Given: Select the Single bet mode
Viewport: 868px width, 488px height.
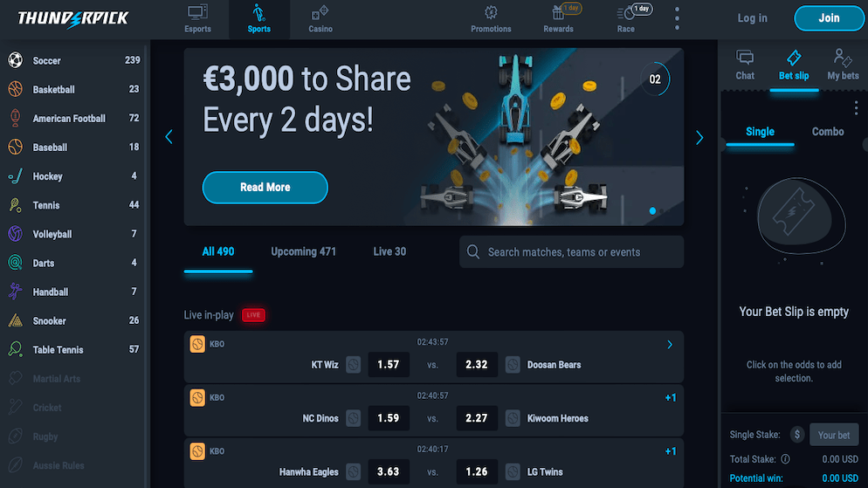Looking at the screenshot, I should 760,132.
